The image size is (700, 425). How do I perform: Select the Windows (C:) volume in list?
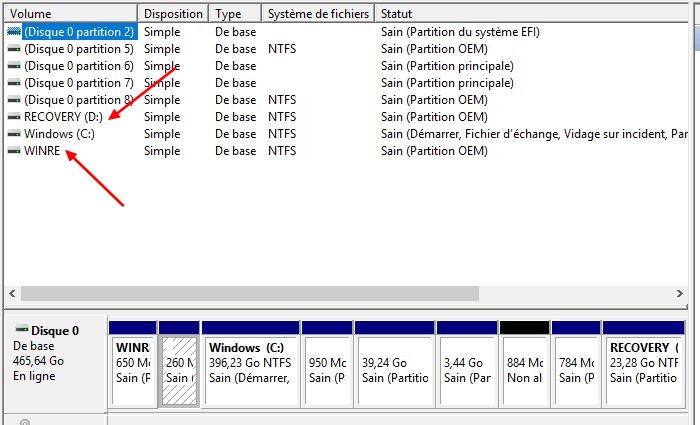coord(59,133)
